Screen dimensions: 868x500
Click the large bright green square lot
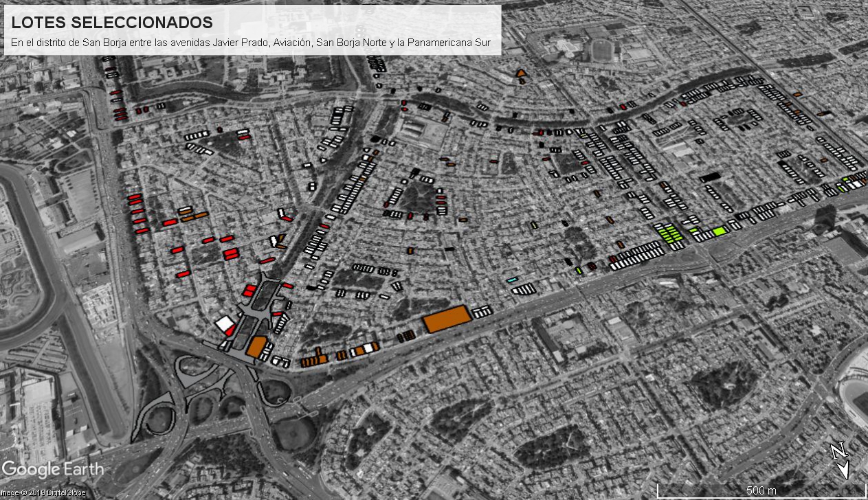720,231
